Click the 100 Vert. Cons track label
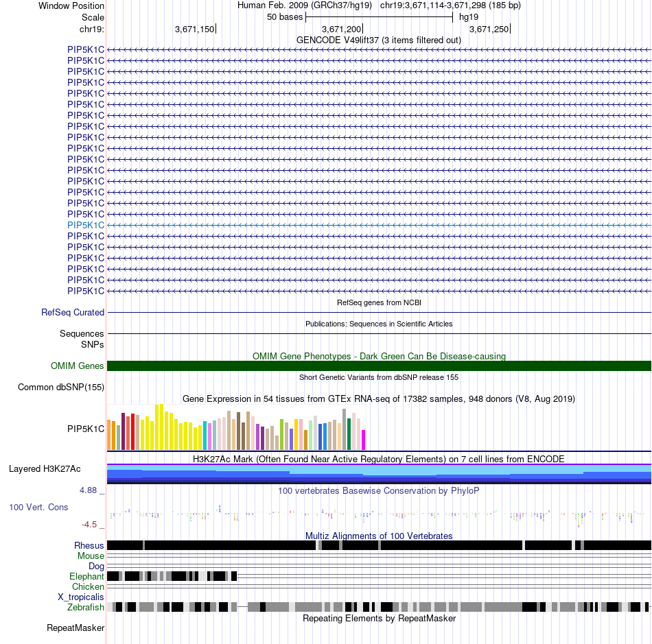This screenshot has width=652, height=644. click(38, 508)
